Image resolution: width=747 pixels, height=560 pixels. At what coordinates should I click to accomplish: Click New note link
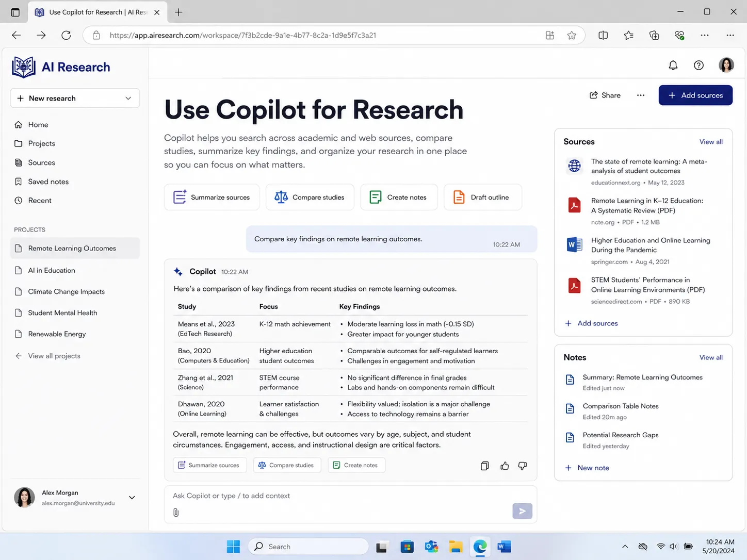click(x=587, y=468)
